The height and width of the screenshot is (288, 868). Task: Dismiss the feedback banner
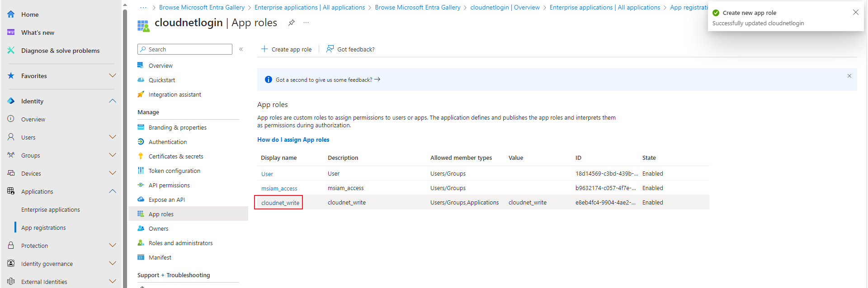coord(849,76)
